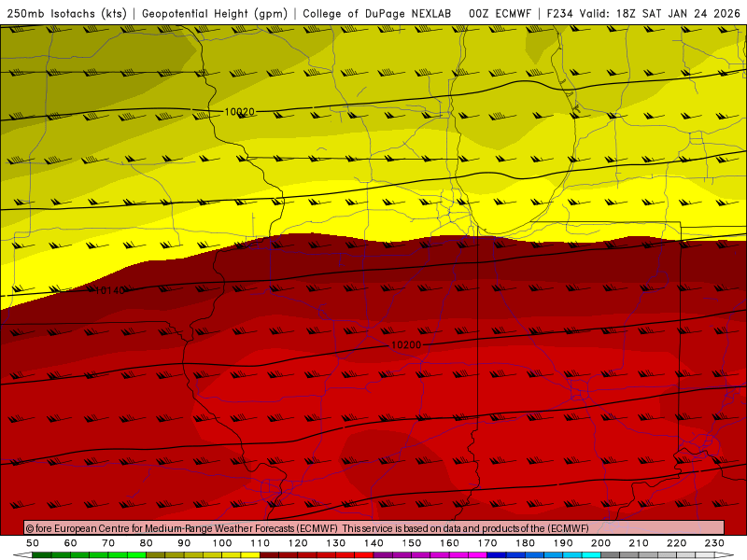Click the 130 value on the color scale
Screen dimensions: 747x560
[x=336, y=543]
